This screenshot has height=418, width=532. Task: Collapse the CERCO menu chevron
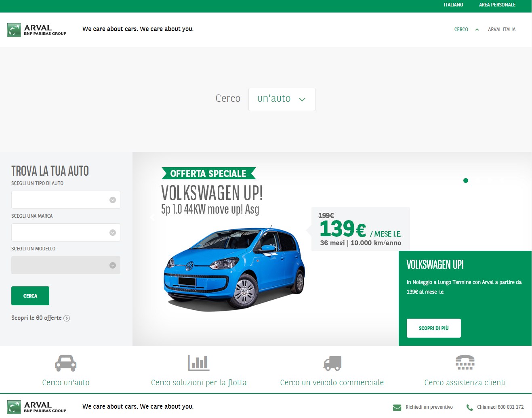[x=477, y=29]
